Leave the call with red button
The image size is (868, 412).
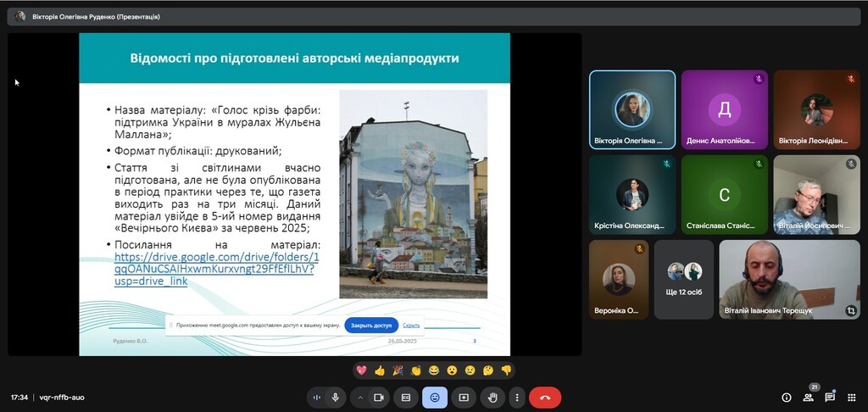pos(545,397)
